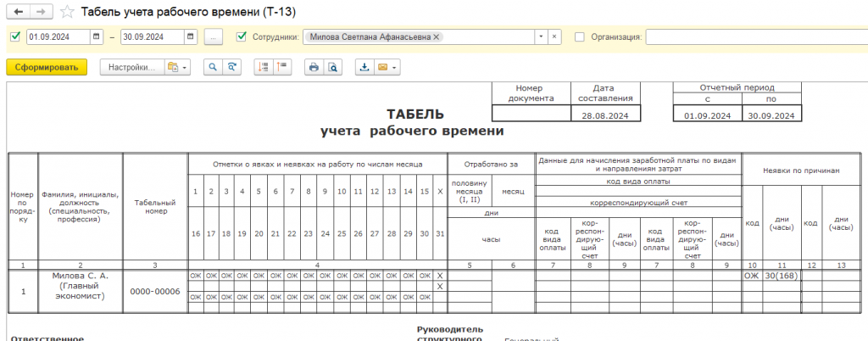Click ОЖ code cell in column 10
The image size is (868, 341).
[753, 275]
